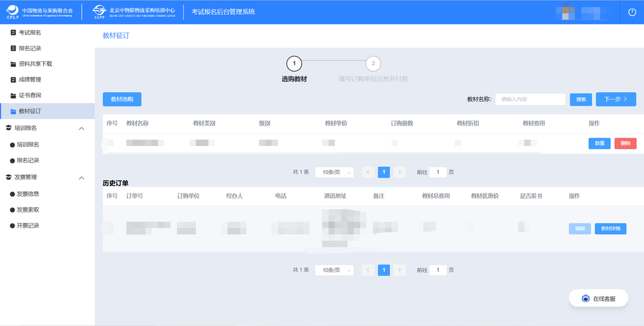Click the 搜索 button
644x326 pixels.
pos(581,100)
